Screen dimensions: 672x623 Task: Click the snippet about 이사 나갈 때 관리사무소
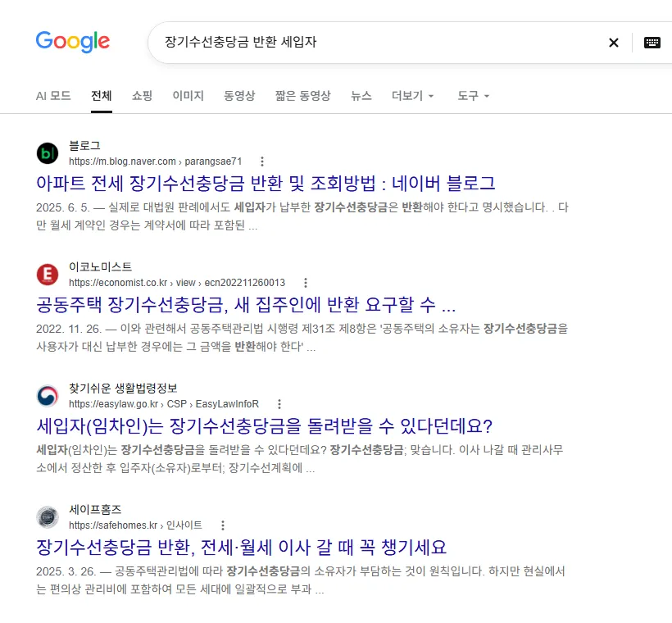(300, 459)
